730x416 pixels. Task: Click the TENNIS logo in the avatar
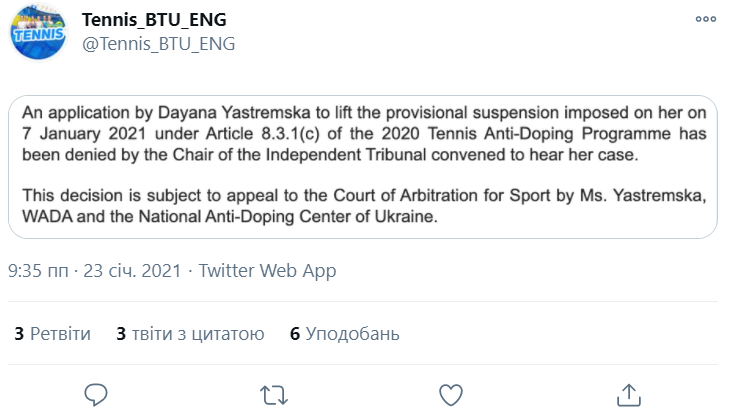point(38,35)
